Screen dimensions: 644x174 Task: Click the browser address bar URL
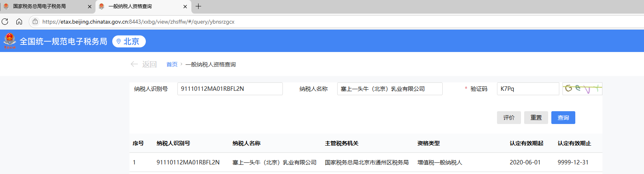[x=138, y=22]
